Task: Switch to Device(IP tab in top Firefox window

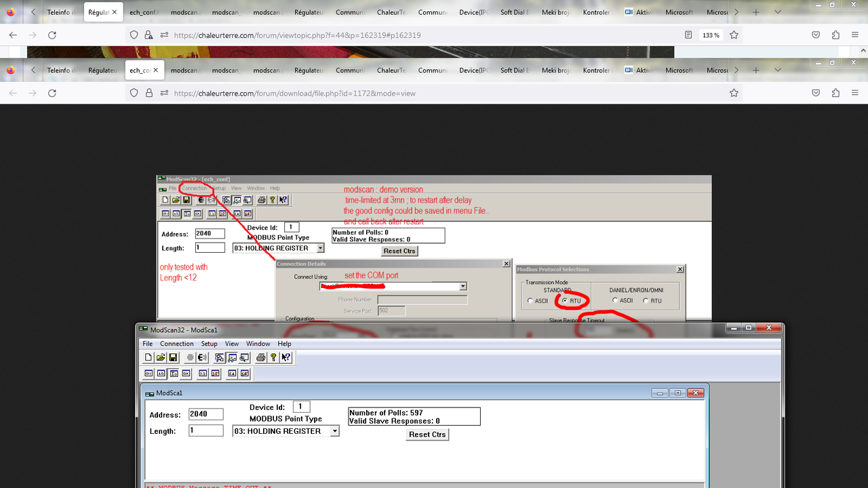Action: [473, 12]
